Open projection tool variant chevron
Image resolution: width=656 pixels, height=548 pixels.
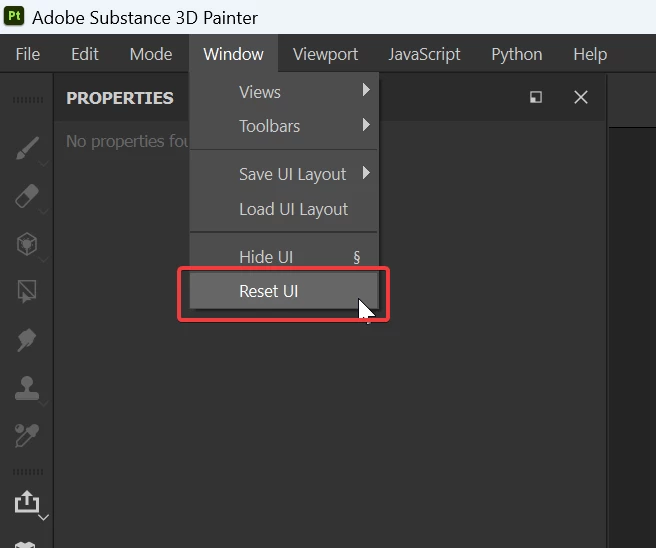(x=44, y=259)
